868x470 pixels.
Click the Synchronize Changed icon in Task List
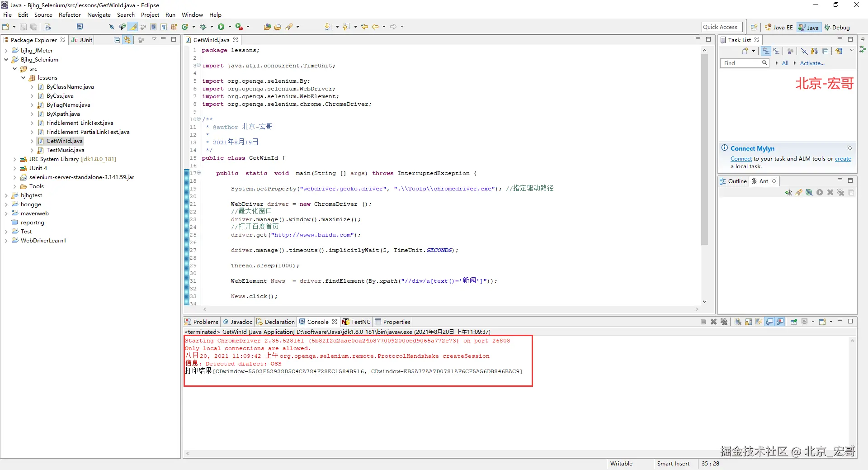pyautogui.click(x=839, y=51)
